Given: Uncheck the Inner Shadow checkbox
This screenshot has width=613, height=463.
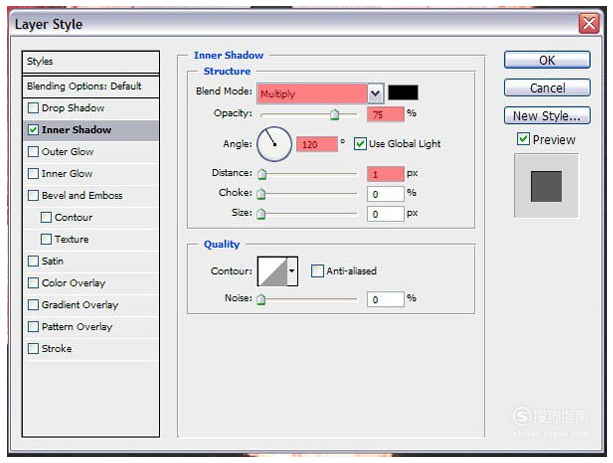Looking at the screenshot, I should point(33,129).
